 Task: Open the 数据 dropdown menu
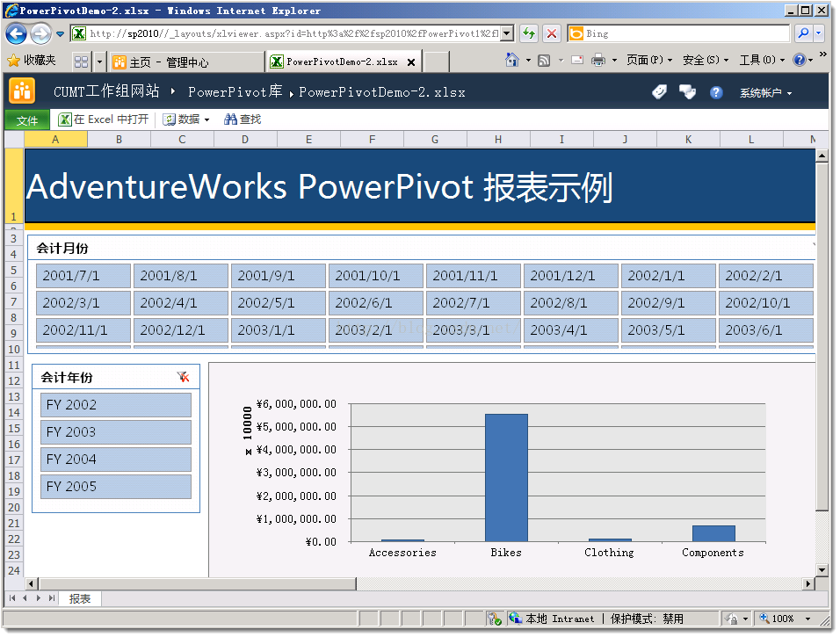point(186,119)
